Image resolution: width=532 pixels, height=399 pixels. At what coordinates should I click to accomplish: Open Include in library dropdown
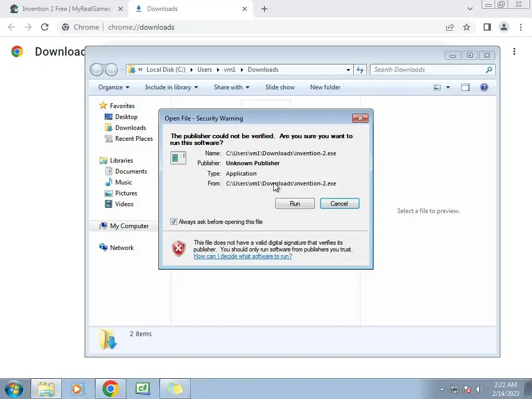tap(171, 87)
